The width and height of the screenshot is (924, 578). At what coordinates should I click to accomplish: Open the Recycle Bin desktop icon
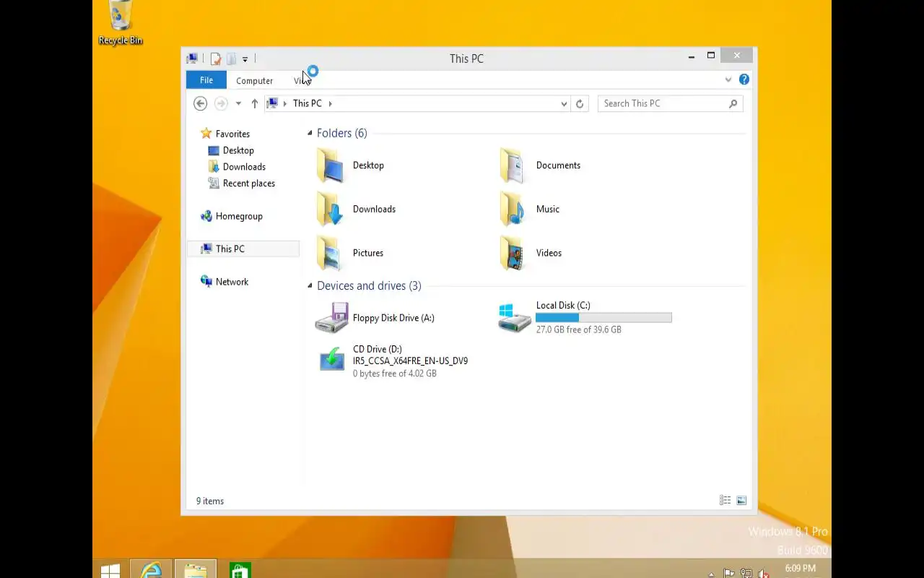120,23
